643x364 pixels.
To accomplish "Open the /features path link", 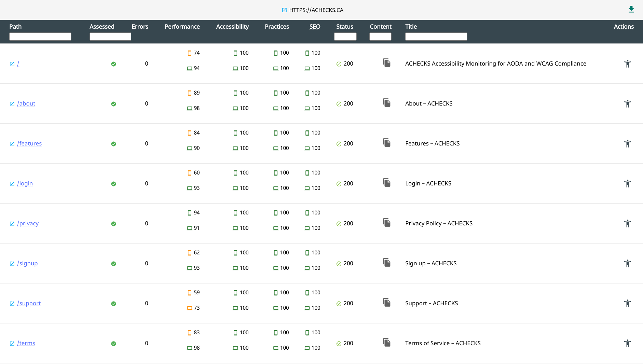I will click(29, 143).
